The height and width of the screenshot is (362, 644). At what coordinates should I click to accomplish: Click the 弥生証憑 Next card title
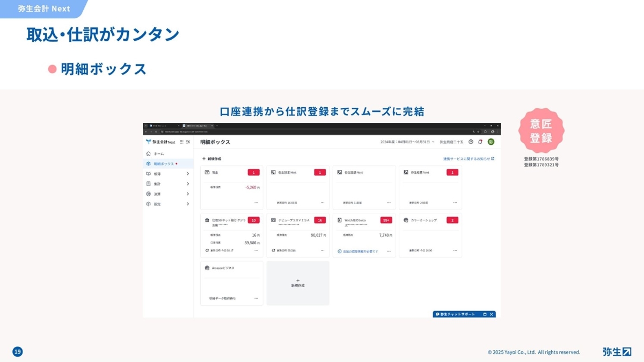pyautogui.click(x=353, y=172)
